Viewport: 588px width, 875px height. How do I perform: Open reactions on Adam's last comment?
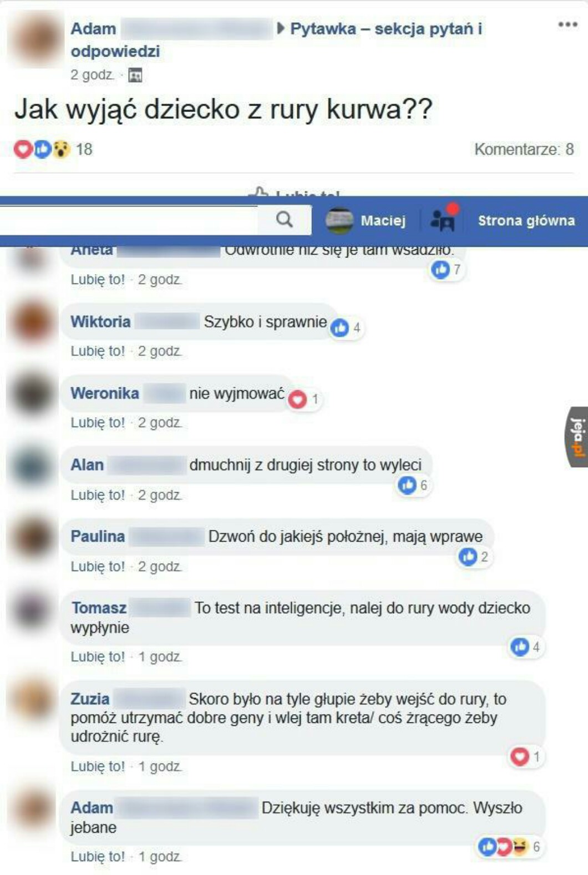(509, 847)
